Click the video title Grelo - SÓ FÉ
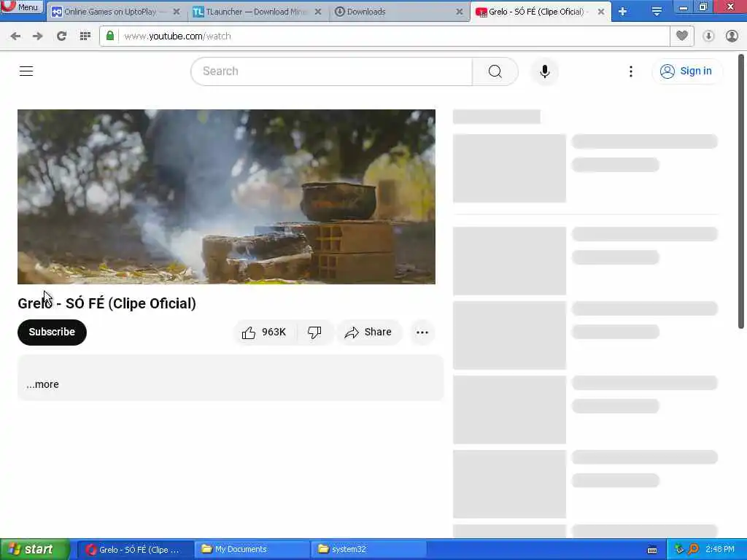The width and height of the screenshot is (747, 560). 107,303
